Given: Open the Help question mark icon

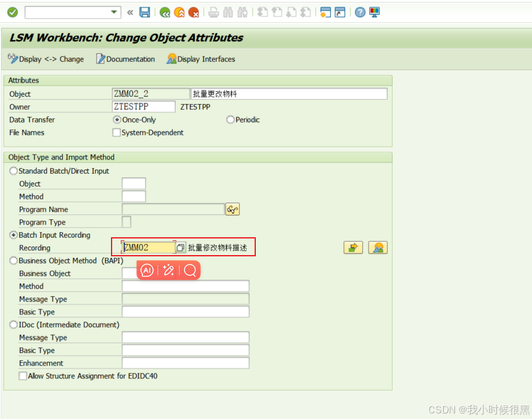Looking at the screenshot, I should [360, 12].
